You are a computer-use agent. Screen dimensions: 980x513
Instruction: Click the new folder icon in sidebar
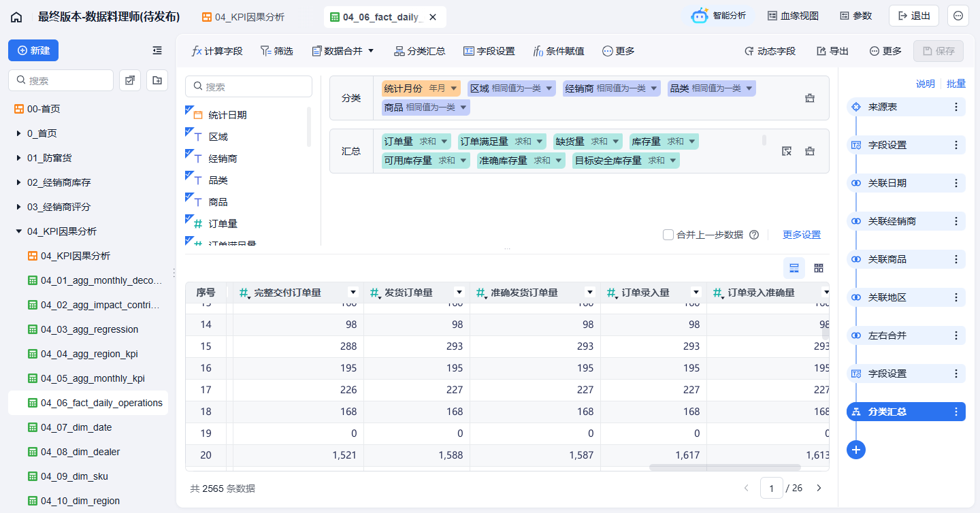coord(157,80)
